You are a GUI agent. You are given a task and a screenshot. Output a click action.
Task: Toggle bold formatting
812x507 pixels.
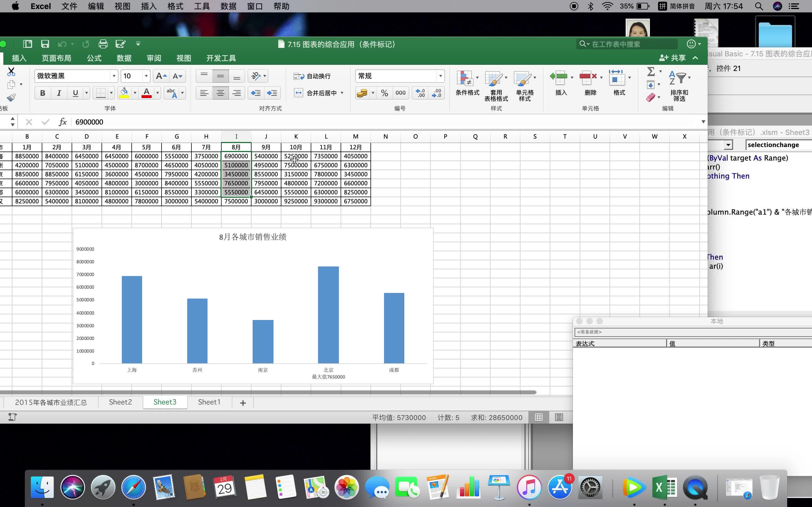tap(42, 93)
